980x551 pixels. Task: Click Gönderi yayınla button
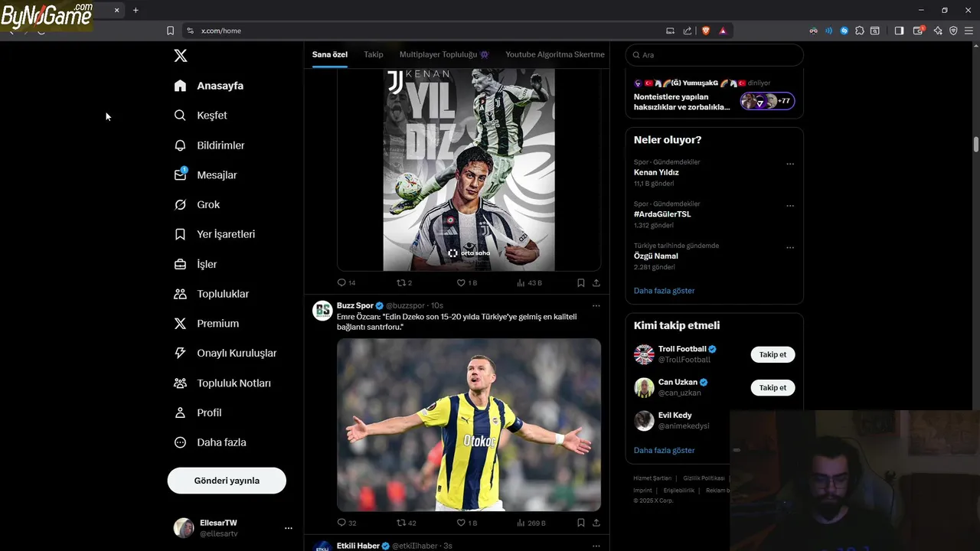tap(227, 481)
